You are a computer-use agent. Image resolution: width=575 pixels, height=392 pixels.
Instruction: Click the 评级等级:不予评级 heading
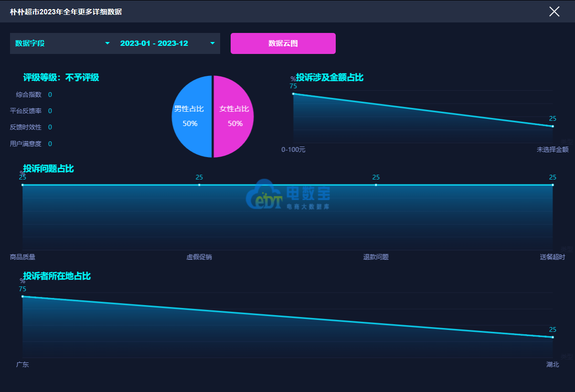pyautogui.click(x=61, y=77)
